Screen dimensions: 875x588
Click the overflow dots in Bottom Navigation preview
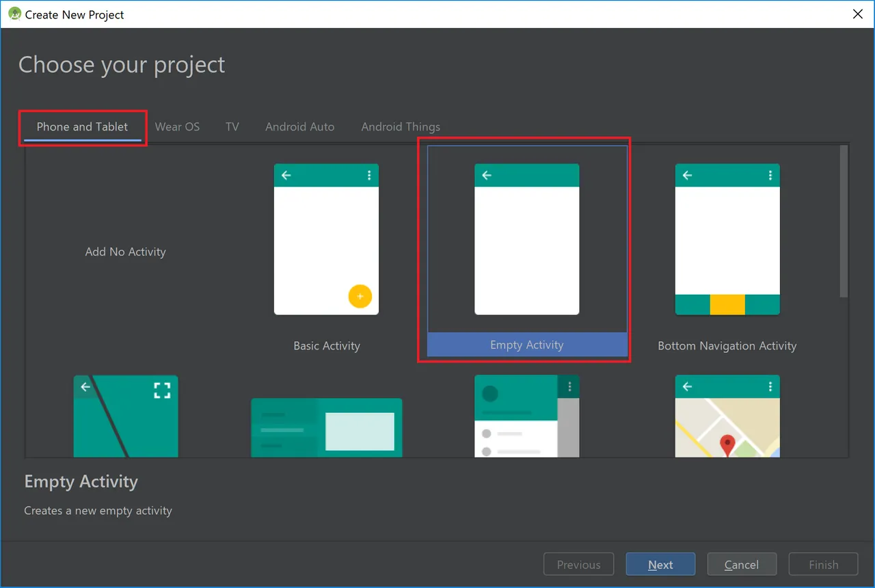pyautogui.click(x=770, y=175)
